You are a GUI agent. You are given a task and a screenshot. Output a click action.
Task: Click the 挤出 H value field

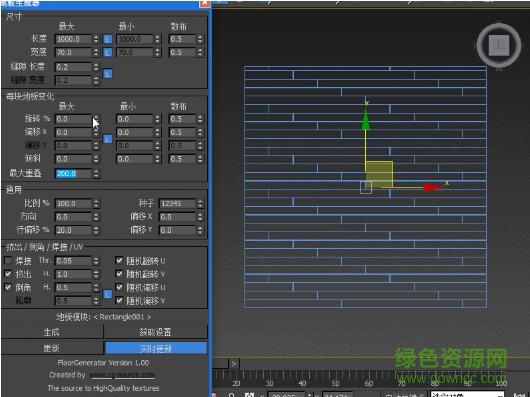coord(73,274)
